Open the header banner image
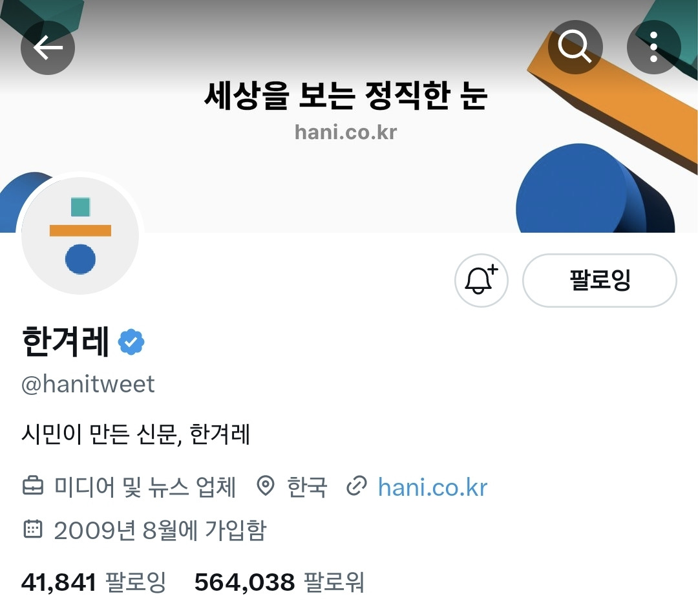698x616 pixels. pyautogui.click(x=349, y=116)
